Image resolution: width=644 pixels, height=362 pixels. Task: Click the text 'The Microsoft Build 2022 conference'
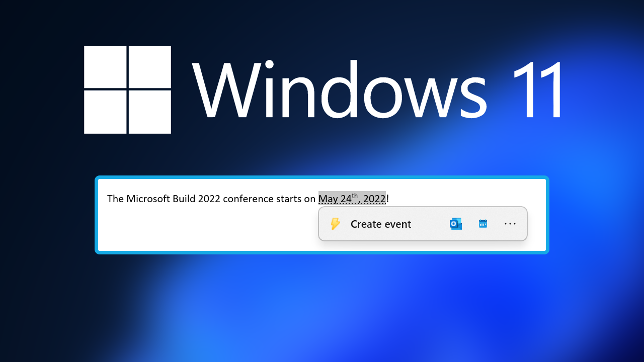pyautogui.click(x=190, y=199)
